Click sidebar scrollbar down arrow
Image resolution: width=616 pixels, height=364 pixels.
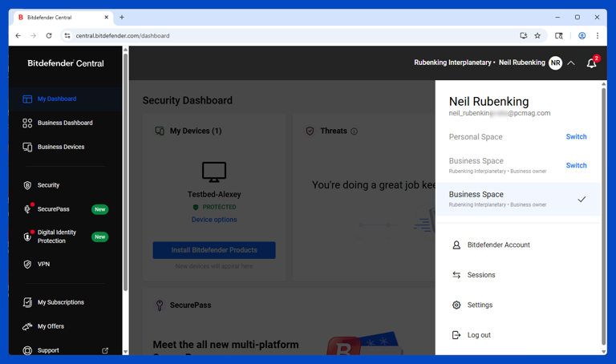[x=126, y=352]
